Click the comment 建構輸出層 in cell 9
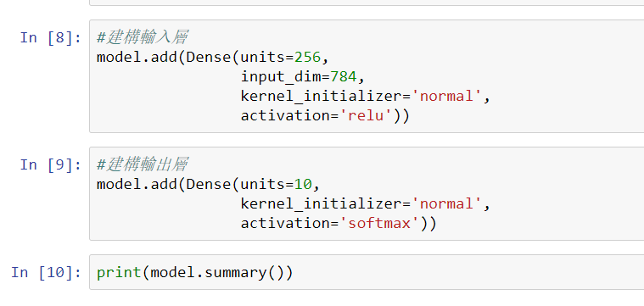The height and width of the screenshot is (306, 644). 143,165
